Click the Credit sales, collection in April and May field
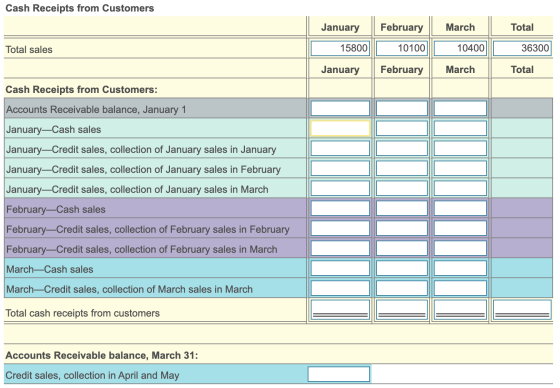This screenshot has height=388, width=560. point(339,374)
